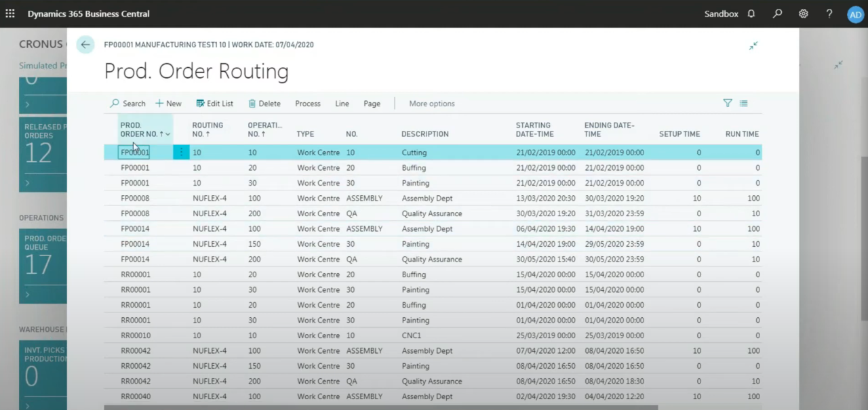Screen dimensions: 868x410
Task: Show More options in the action bar
Action: (x=432, y=104)
